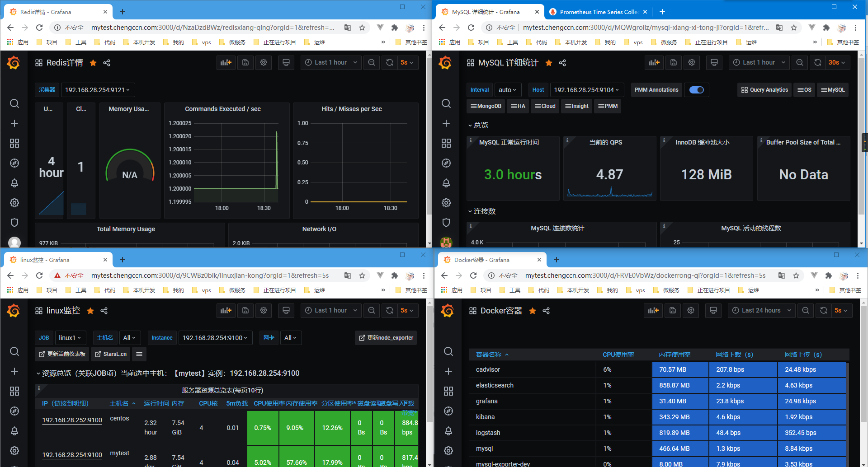The height and width of the screenshot is (467, 868).
Task: Switch to Prometheus Time Series tab
Action: point(598,12)
